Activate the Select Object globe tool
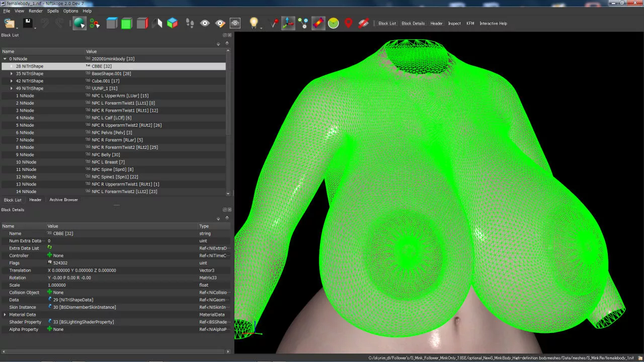The height and width of the screenshot is (362, 644). point(79,23)
